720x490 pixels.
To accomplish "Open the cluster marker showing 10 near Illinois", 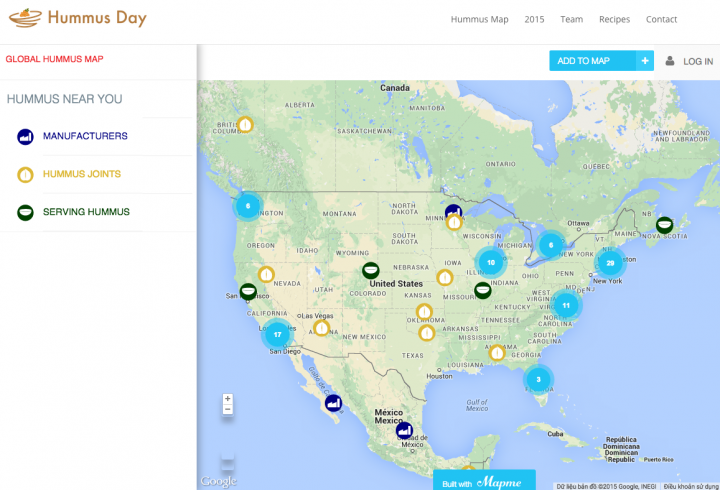I will pyautogui.click(x=491, y=262).
